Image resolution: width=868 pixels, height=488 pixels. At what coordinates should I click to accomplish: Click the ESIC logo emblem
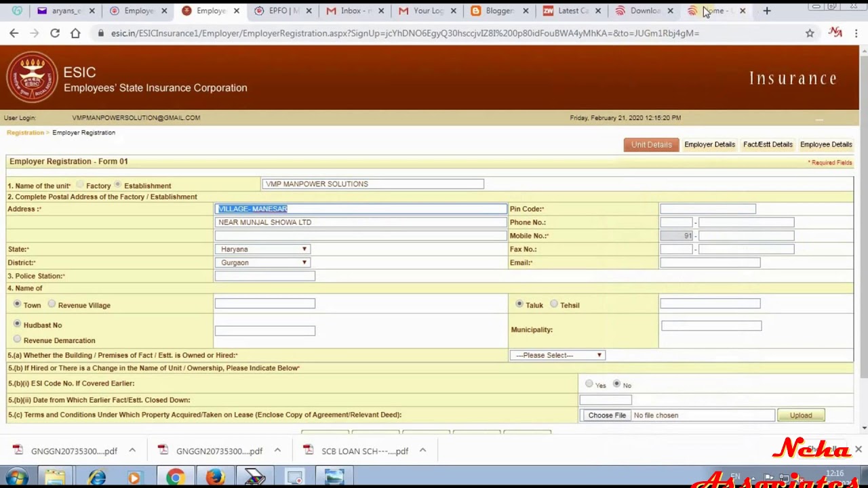(x=32, y=77)
